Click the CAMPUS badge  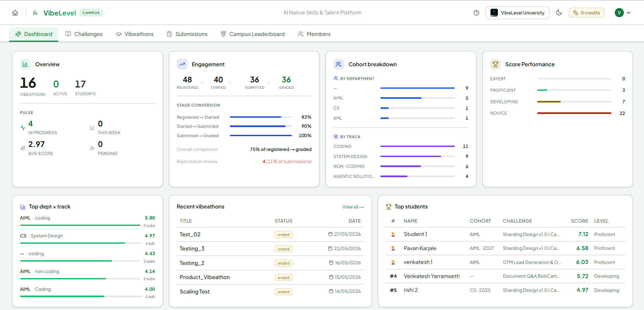point(91,13)
